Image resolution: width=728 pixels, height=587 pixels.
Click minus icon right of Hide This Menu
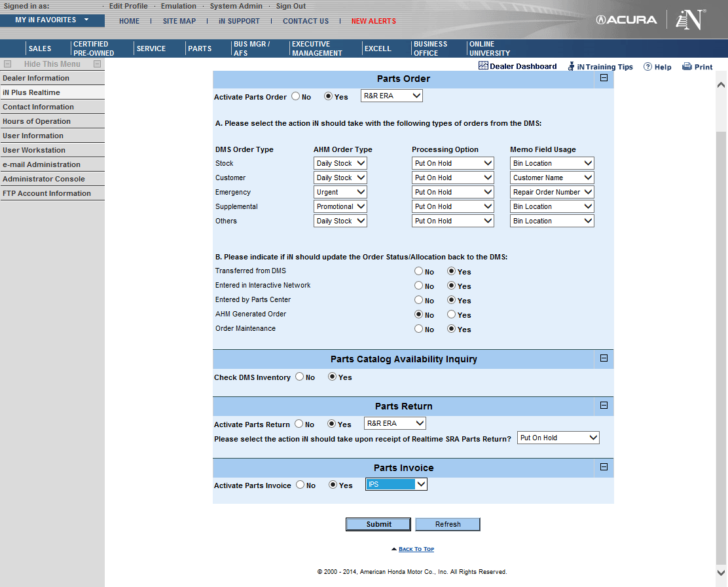(97, 64)
